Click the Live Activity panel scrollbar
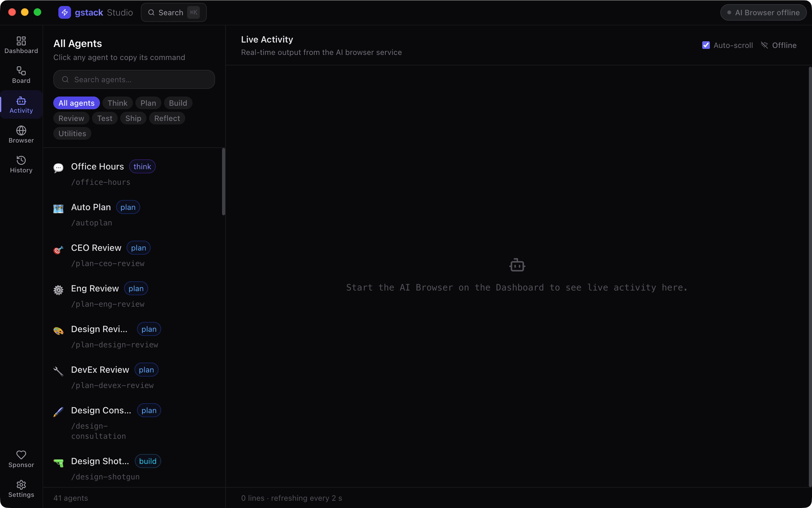Screen dimensions: 812x508 tap(810, 276)
